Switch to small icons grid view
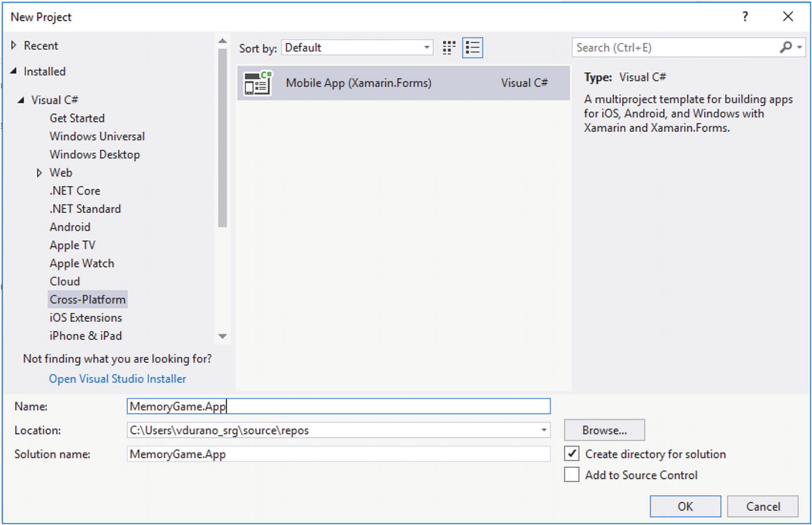Viewport: 812px width, 525px height. [x=449, y=48]
